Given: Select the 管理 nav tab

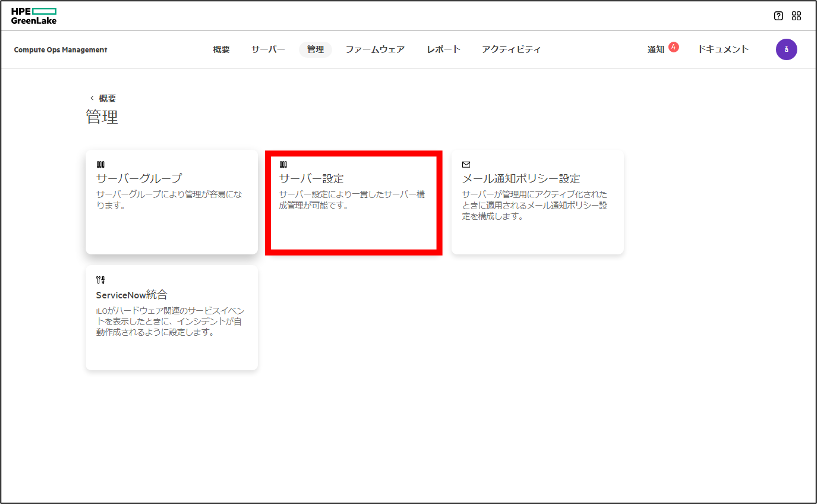Looking at the screenshot, I should tap(315, 49).
